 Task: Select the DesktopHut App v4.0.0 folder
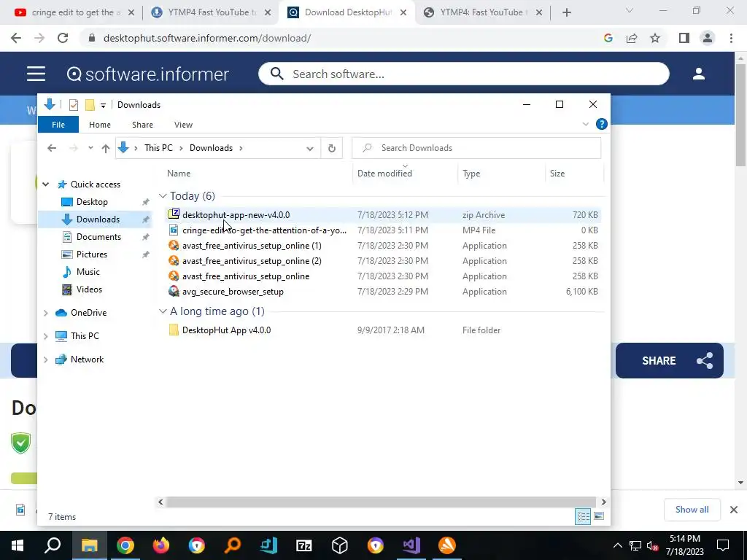(x=383, y=330)
